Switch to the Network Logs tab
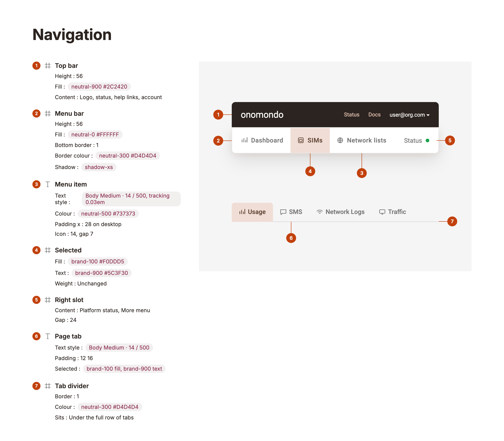 point(340,212)
